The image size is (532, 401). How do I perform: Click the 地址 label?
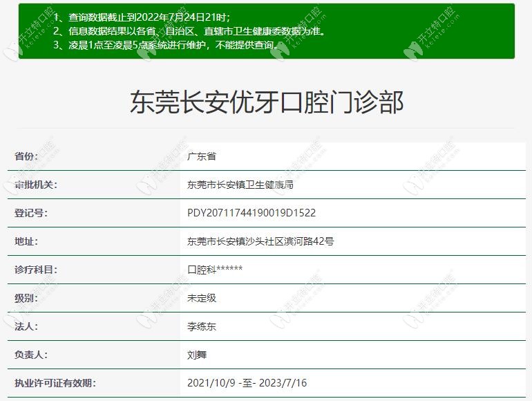point(26,241)
